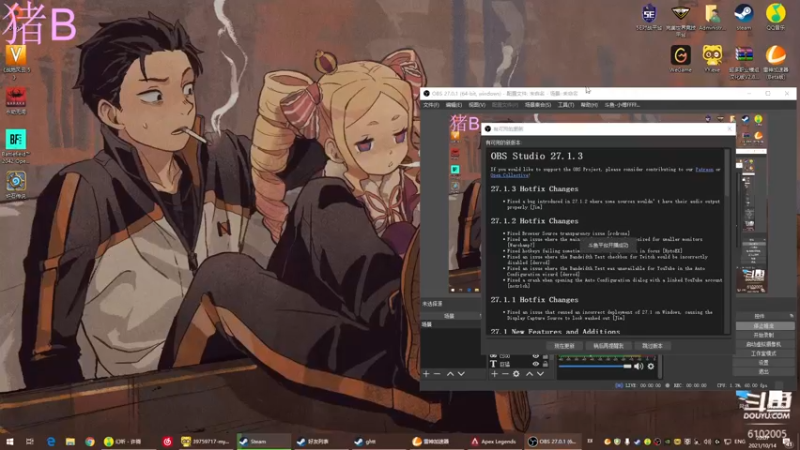Click 退出 in OBS controls
800x450 pixels.
coord(764,372)
